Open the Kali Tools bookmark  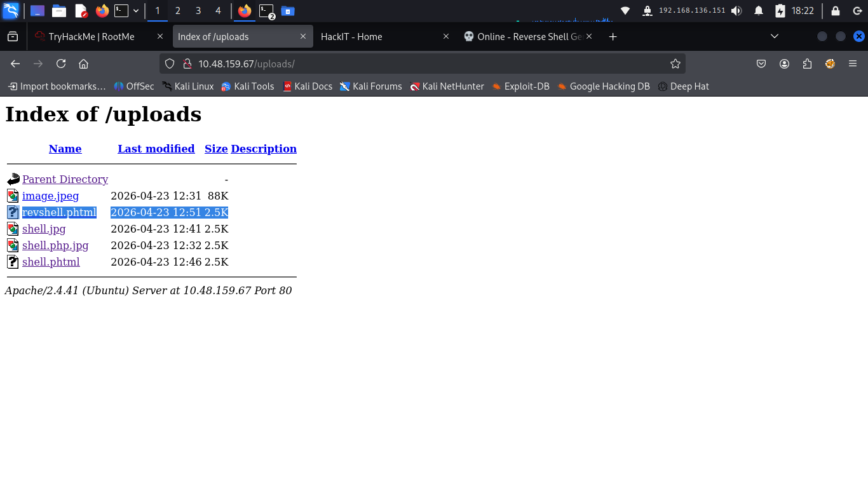247,86
